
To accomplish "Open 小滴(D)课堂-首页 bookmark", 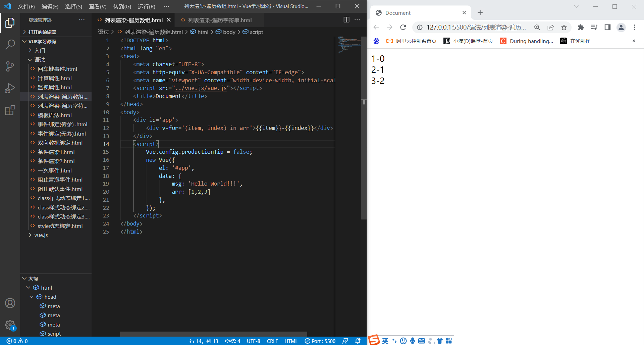I will pos(469,41).
